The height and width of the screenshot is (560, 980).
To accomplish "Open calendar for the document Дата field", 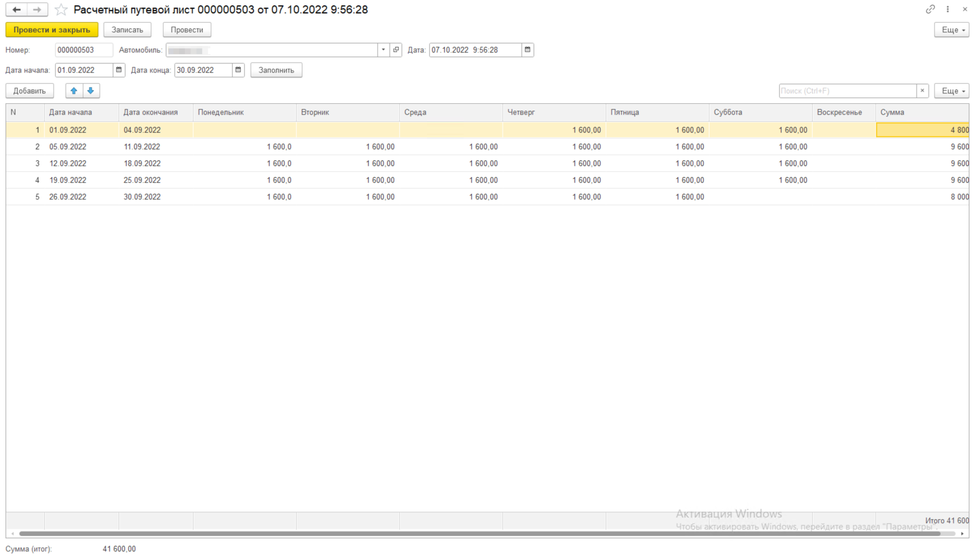I will [x=527, y=50].
